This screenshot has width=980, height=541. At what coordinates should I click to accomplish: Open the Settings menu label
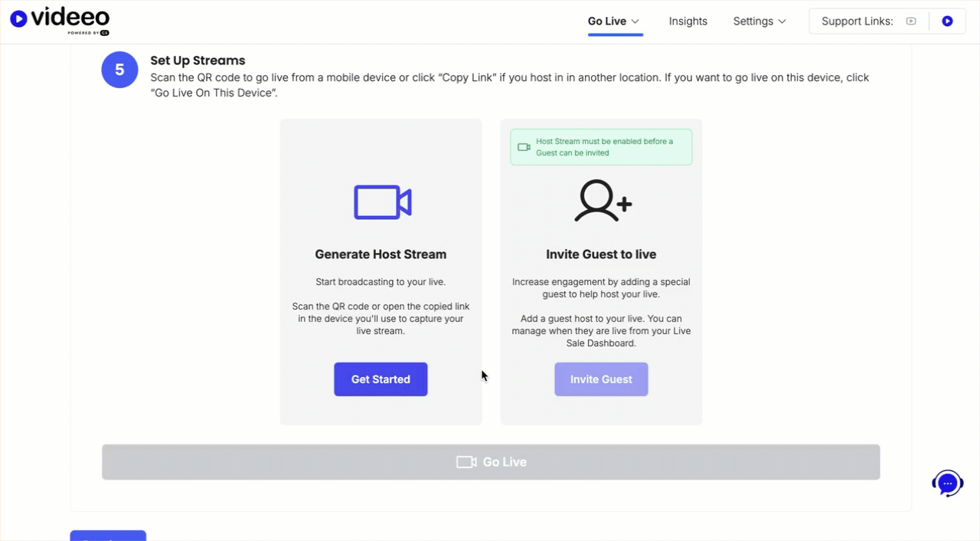pyautogui.click(x=753, y=21)
